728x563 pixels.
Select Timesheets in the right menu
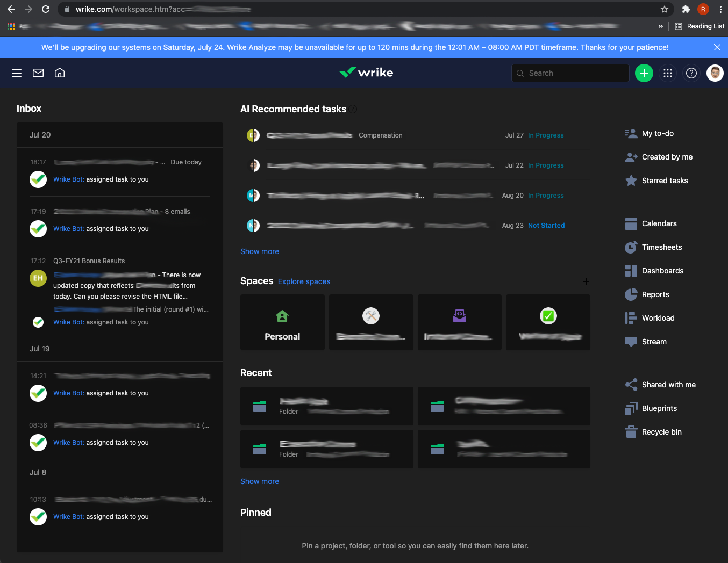661,247
